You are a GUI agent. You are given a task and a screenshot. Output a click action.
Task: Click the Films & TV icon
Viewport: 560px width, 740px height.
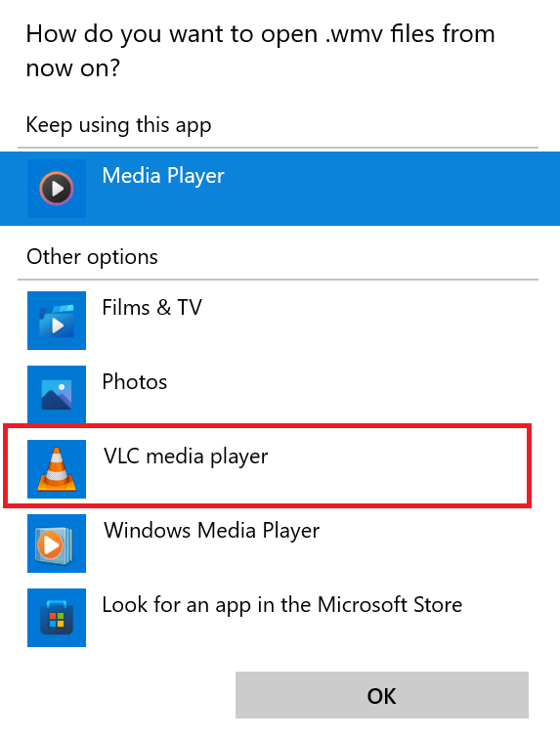pos(57,321)
